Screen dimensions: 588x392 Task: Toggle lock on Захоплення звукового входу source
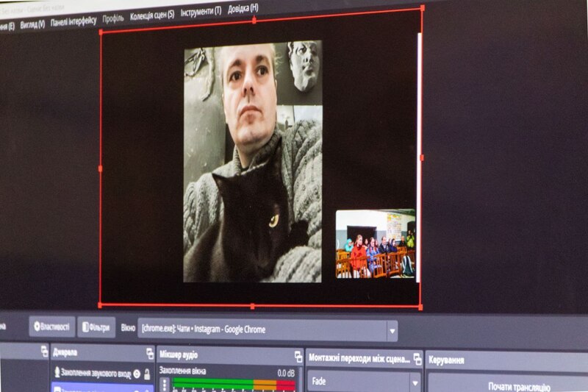147,374
